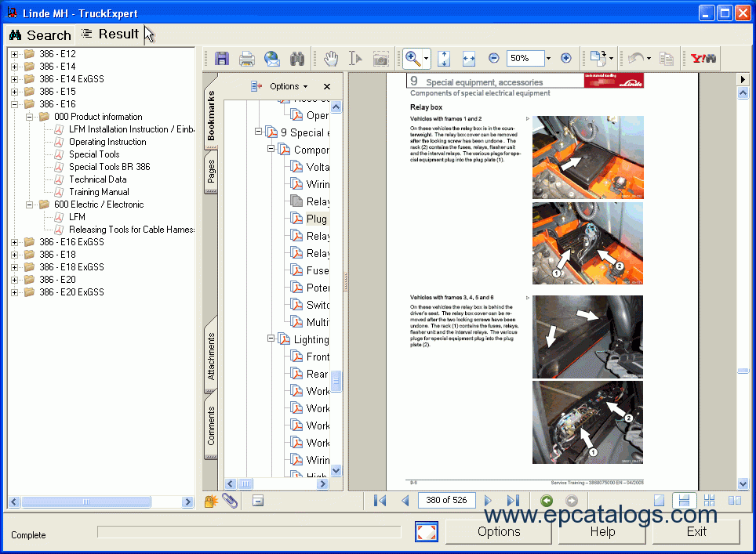Select Facing pages layout icon
This screenshot has height=554, width=756.
pyautogui.click(x=735, y=501)
